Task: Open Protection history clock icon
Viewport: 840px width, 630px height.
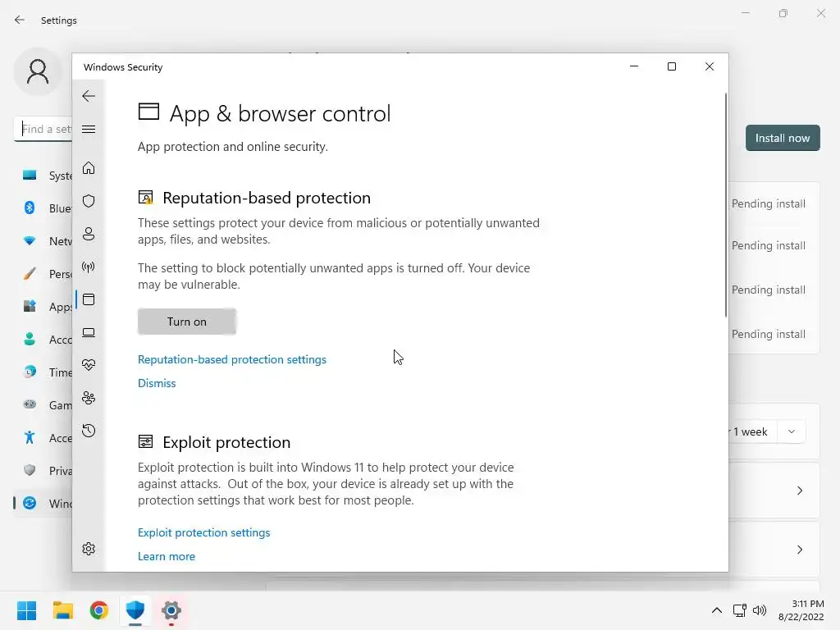Action: 89,431
